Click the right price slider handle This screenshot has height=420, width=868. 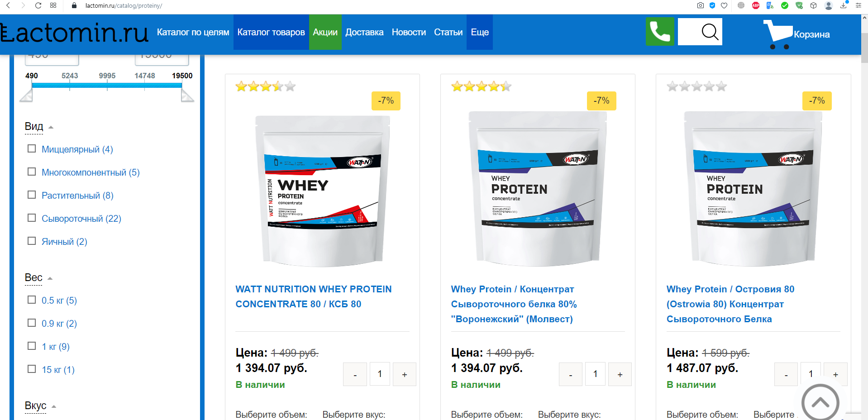click(x=187, y=95)
